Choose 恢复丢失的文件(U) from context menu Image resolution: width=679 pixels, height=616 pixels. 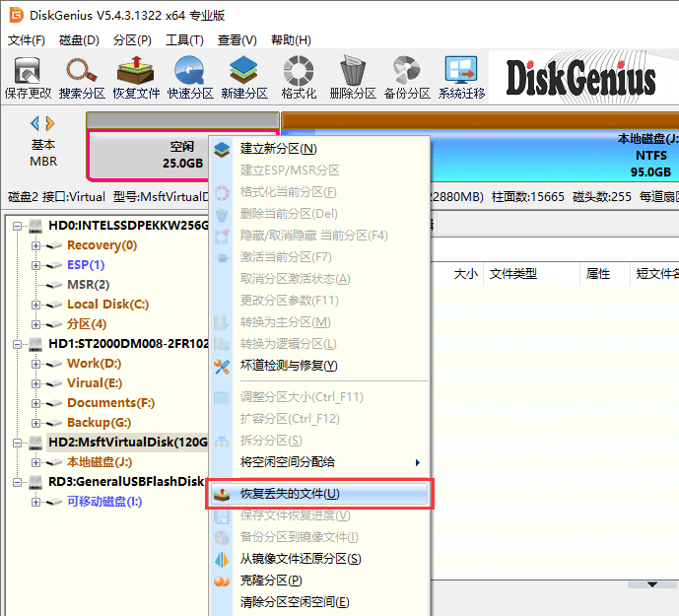(319, 494)
